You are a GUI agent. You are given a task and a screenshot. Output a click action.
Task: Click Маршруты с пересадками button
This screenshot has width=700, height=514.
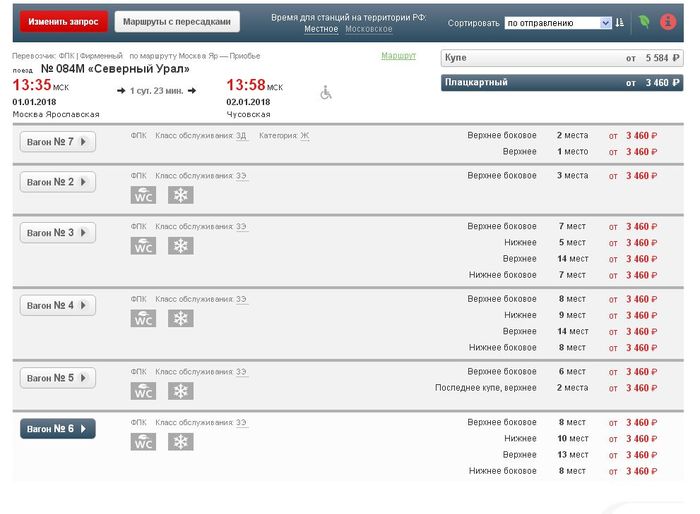(177, 22)
